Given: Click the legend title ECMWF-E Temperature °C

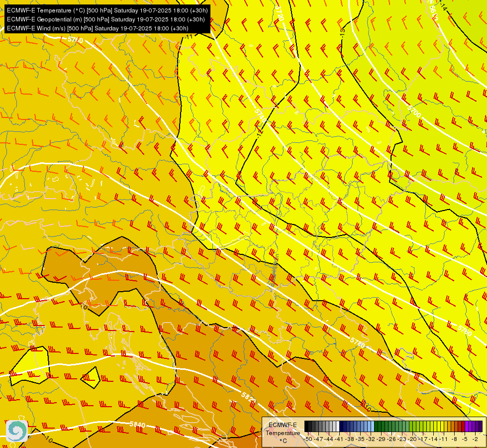Looking at the screenshot, I should pyautogui.click(x=283, y=433).
